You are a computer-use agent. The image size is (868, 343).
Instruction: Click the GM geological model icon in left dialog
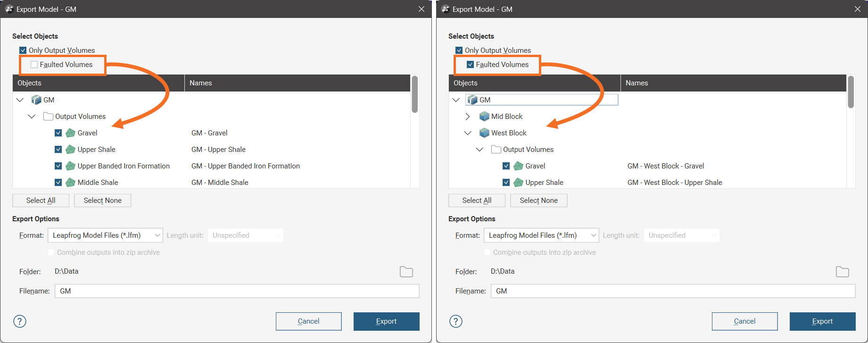[x=36, y=100]
